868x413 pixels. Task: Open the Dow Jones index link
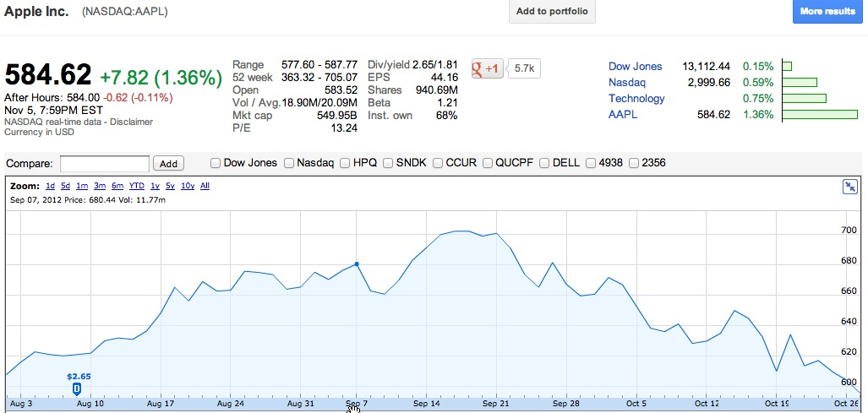tap(635, 67)
